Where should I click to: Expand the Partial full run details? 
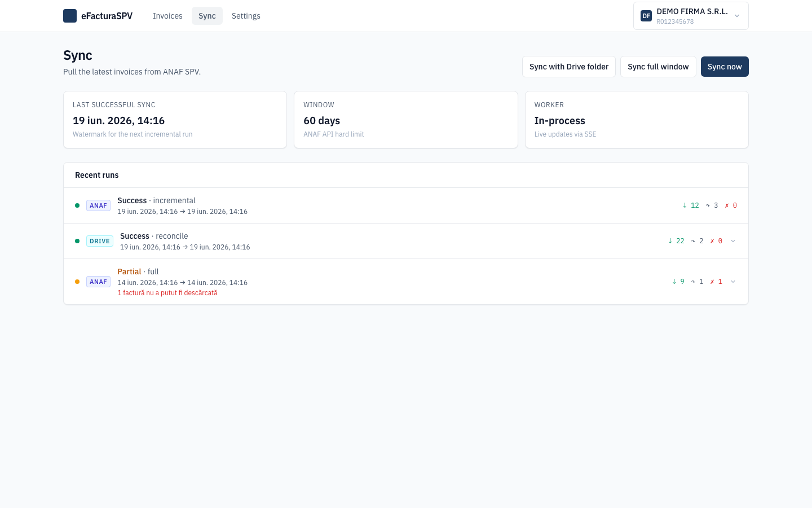pyautogui.click(x=733, y=282)
